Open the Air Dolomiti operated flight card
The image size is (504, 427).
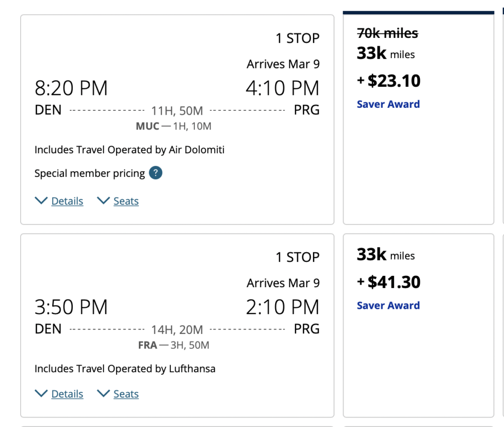(x=129, y=150)
